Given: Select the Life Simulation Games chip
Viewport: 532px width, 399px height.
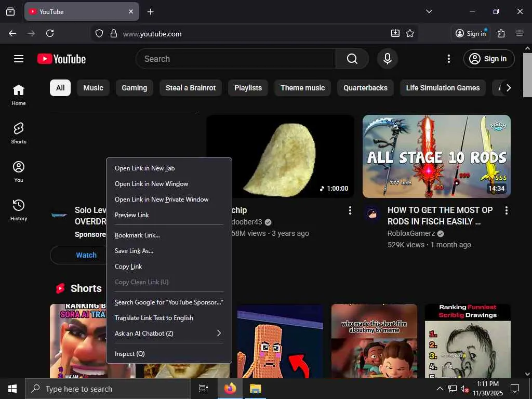Looking at the screenshot, I should (x=443, y=88).
